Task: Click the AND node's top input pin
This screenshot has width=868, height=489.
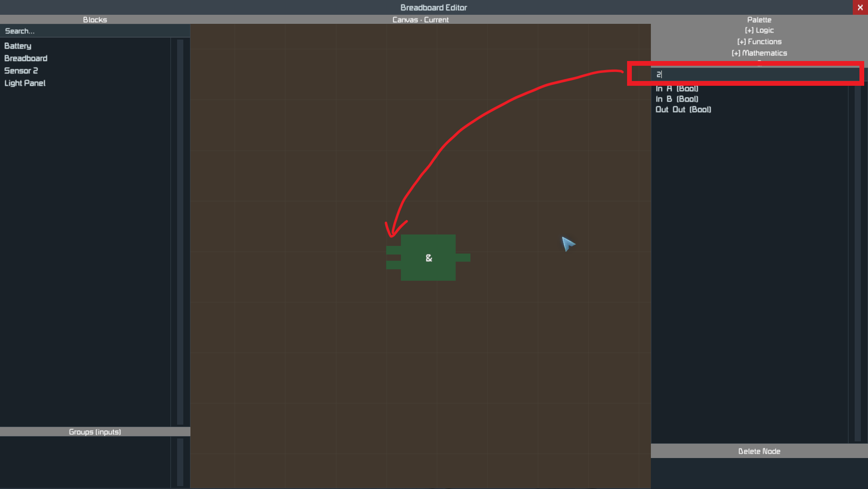Action: 393,250
